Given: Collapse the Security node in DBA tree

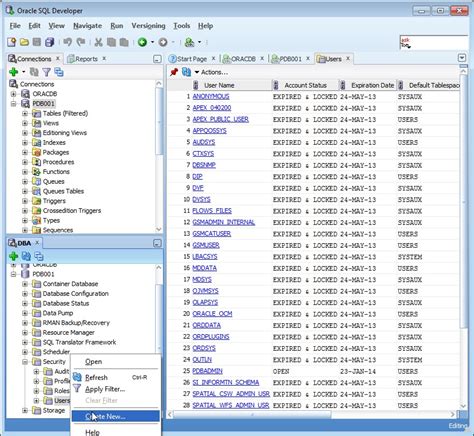Looking at the screenshot, I should (x=25, y=362).
